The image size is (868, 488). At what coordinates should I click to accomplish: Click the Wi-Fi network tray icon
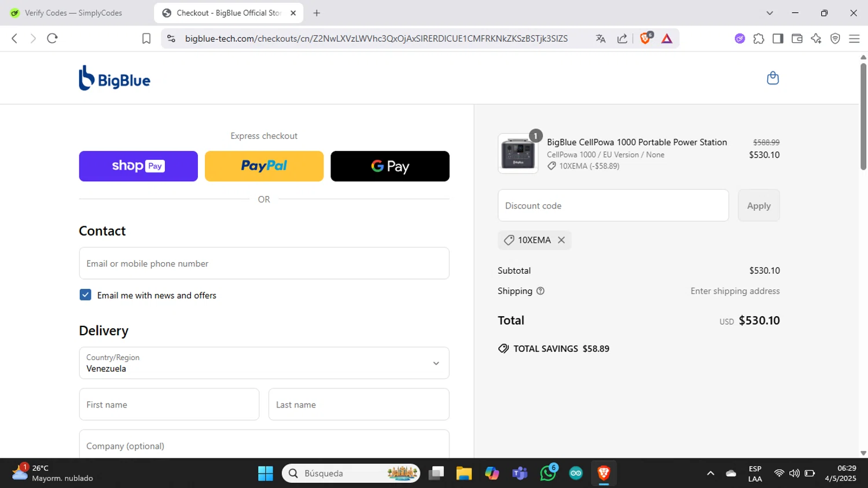click(x=779, y=474)
